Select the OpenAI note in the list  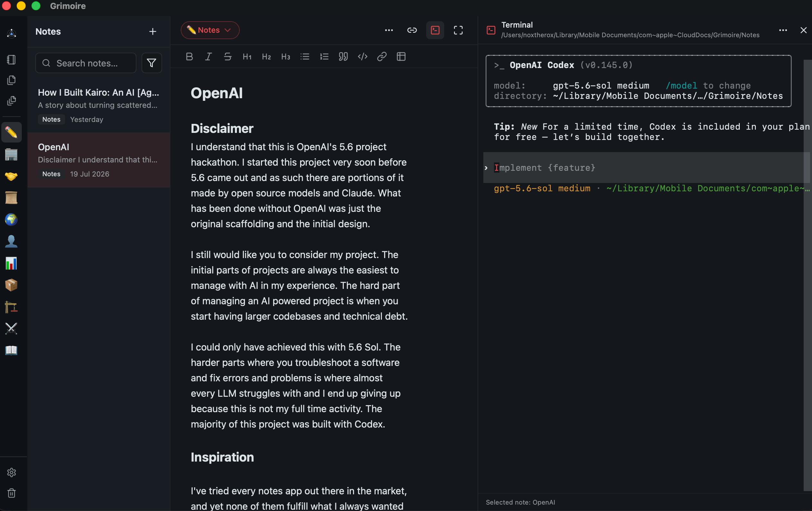(x=99, y=160)
